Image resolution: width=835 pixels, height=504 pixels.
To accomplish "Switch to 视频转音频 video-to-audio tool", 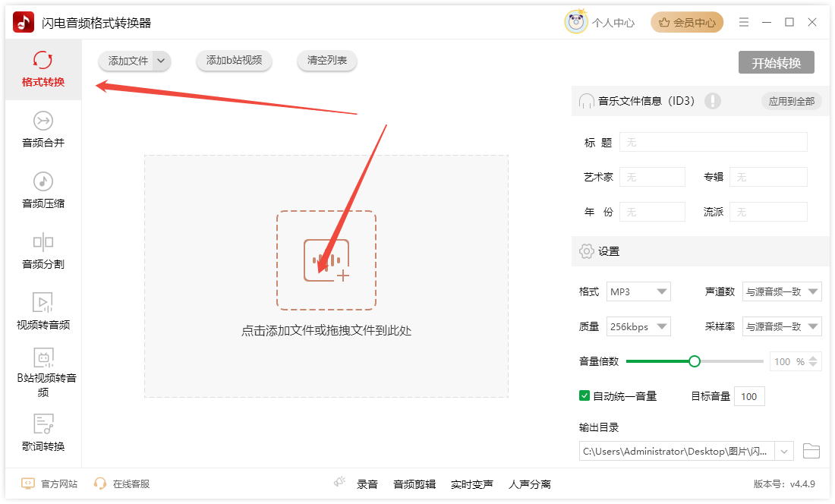I will [x=43, y=312].
